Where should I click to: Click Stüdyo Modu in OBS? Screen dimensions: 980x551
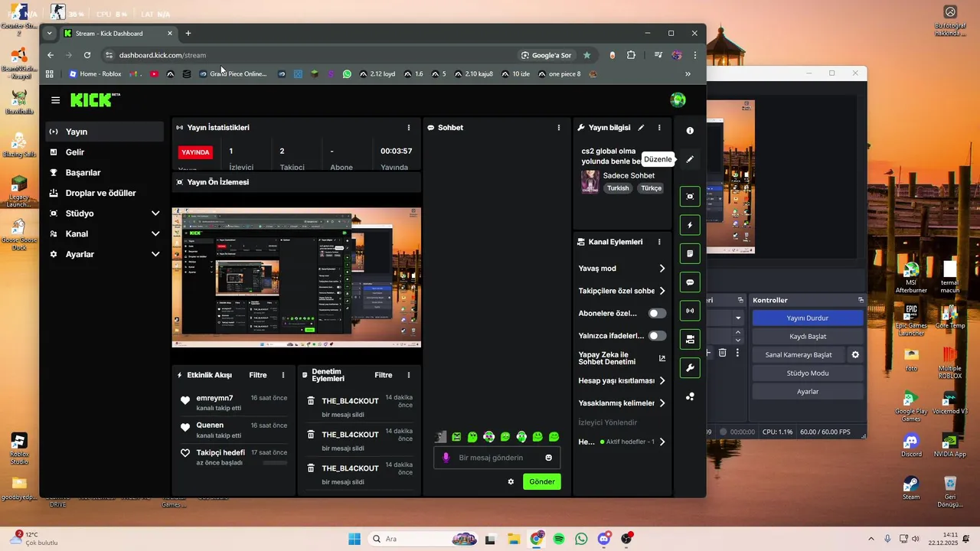[x=808, y=373]
